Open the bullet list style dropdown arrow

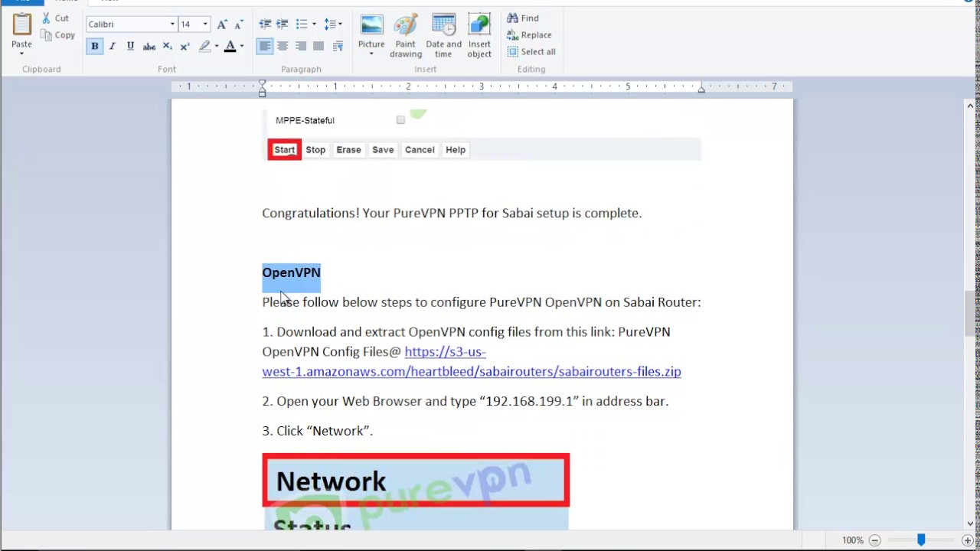click(x=314, y=24)
